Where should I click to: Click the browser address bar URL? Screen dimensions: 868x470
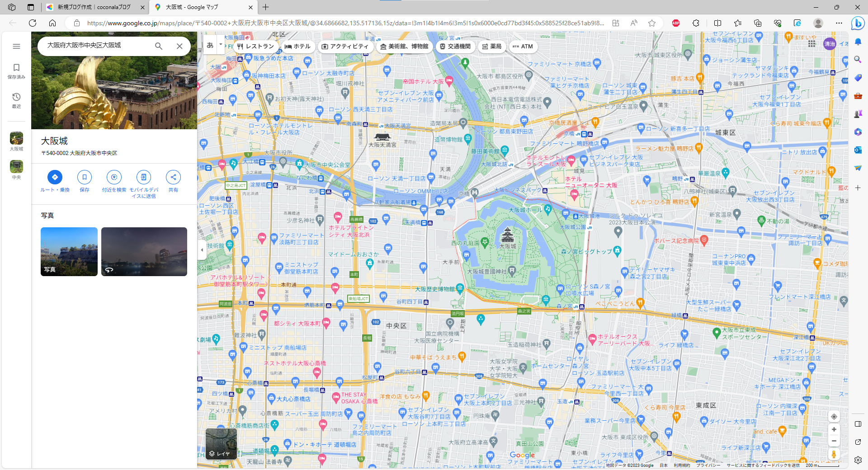(x=344, y=23)
